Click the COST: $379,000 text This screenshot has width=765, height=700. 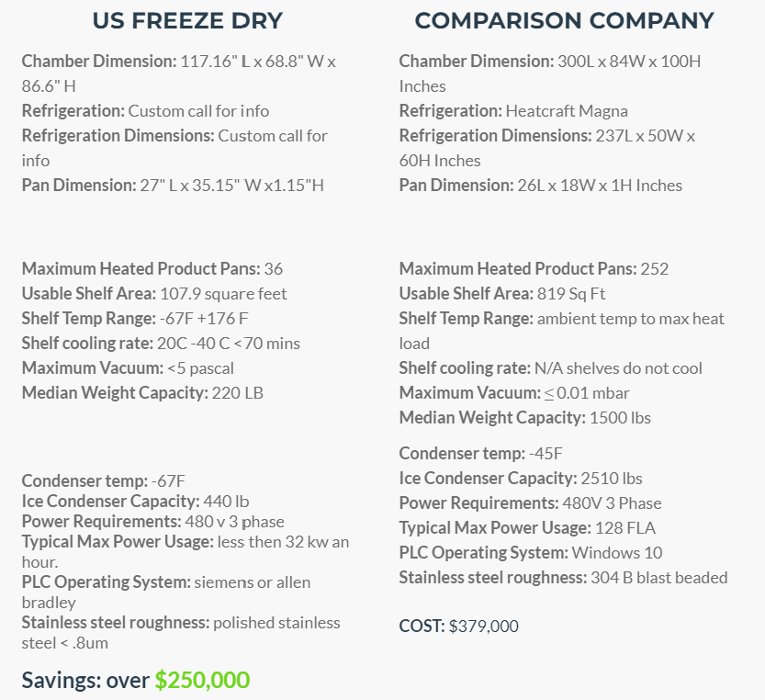click(x=458, y=626)
